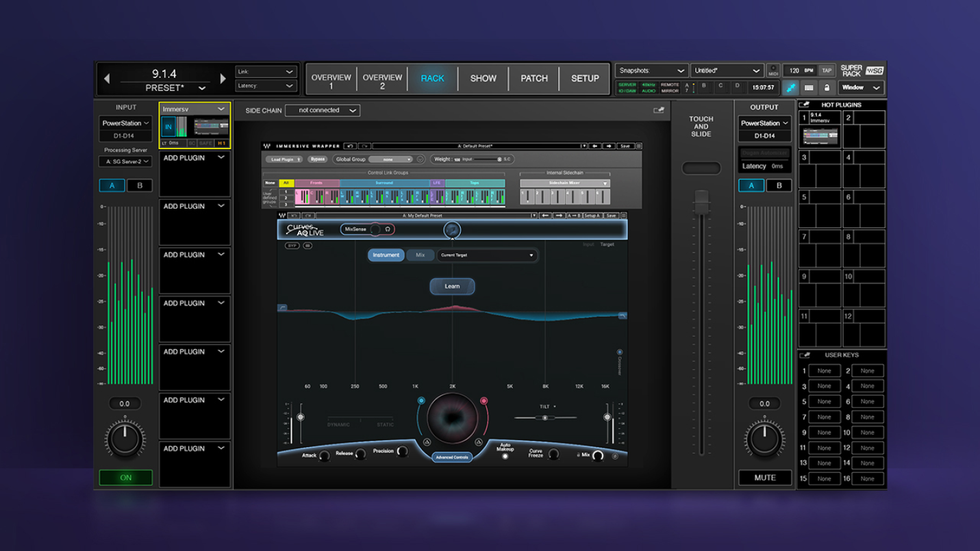
Task: Click the Advanced Controls button
Action: [452, 457]
